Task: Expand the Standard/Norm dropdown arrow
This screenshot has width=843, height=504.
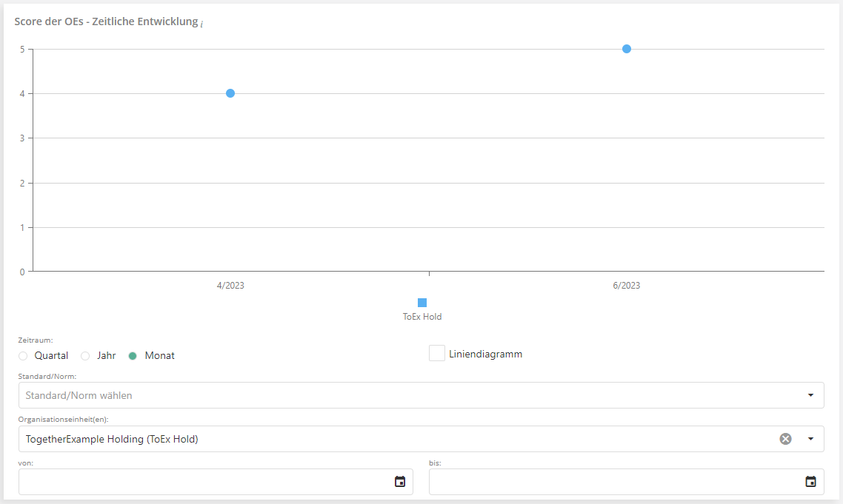Action: click(x=810, y=395)
